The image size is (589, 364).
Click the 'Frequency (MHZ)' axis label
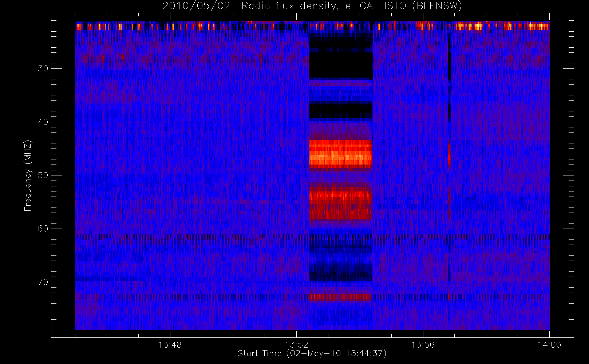point(28,175)
